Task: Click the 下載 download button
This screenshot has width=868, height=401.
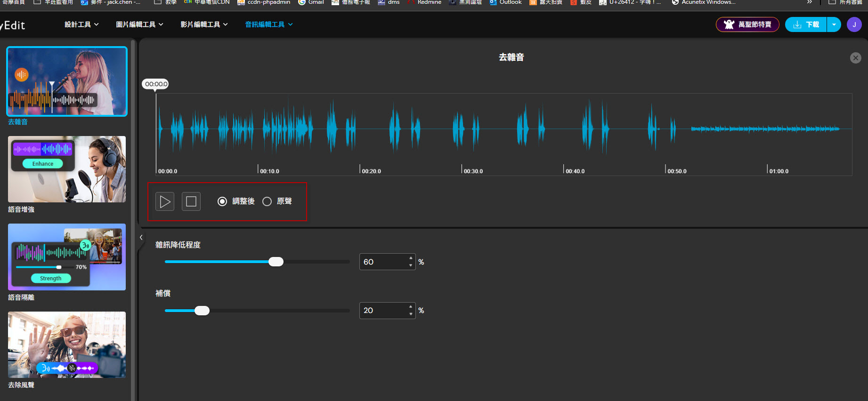Action: coord(806,24)
